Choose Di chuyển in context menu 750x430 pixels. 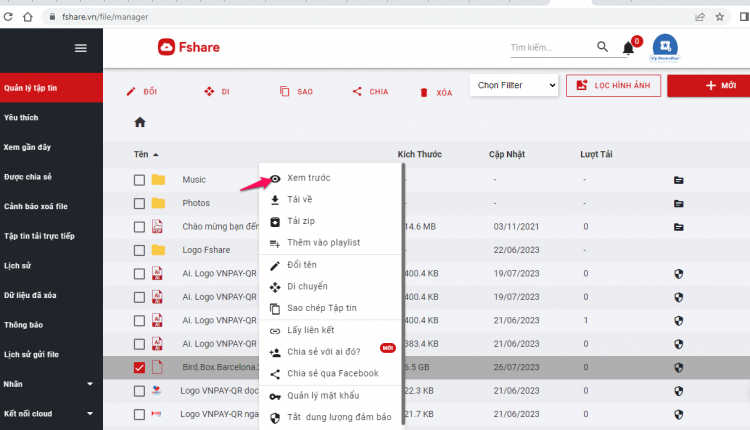(x=331, y=287)
